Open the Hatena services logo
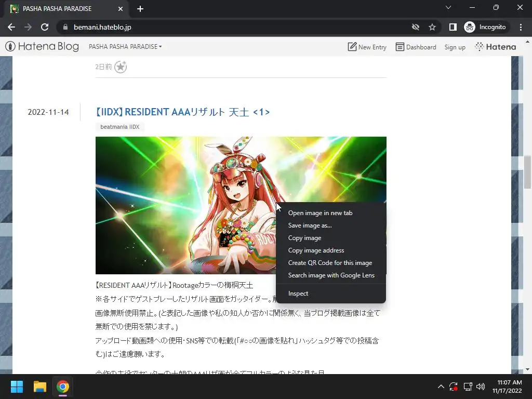This screenshot has width=532, height=399. tap(495, 47)
